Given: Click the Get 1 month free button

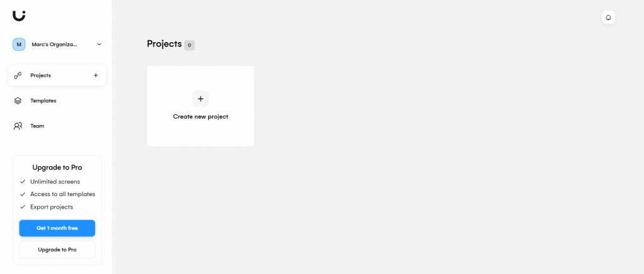Looking at the screenshot, I should 57,228.
